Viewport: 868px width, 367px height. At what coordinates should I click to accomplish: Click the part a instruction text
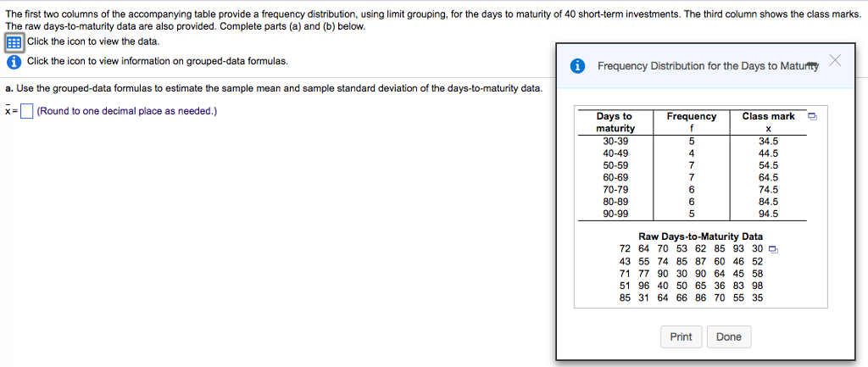coord(274,88)
